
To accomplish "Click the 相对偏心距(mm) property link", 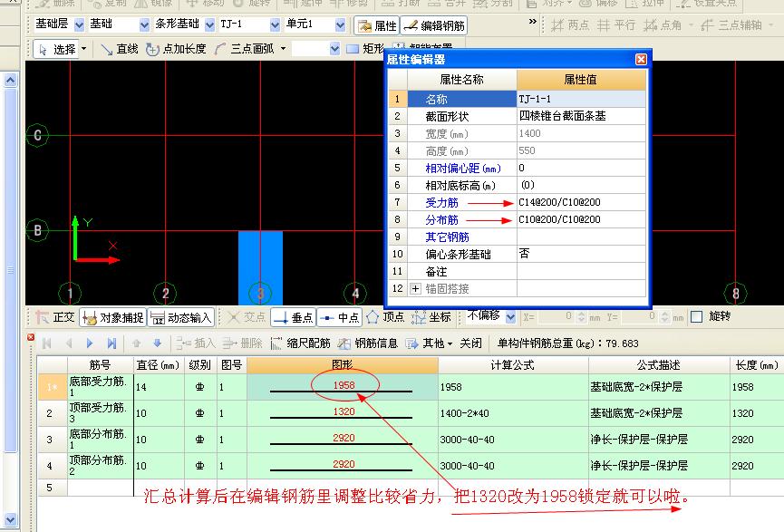I will pos(462,168).
